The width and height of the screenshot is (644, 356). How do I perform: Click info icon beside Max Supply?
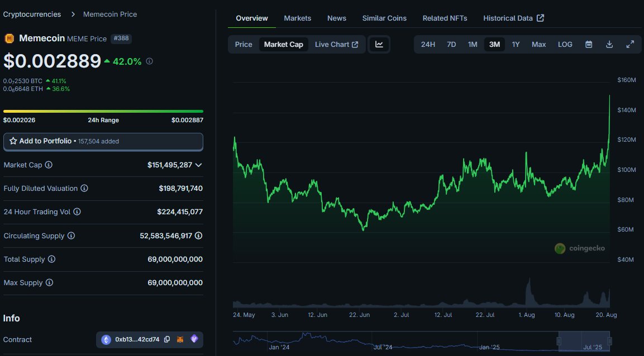[x=49, y=282]
